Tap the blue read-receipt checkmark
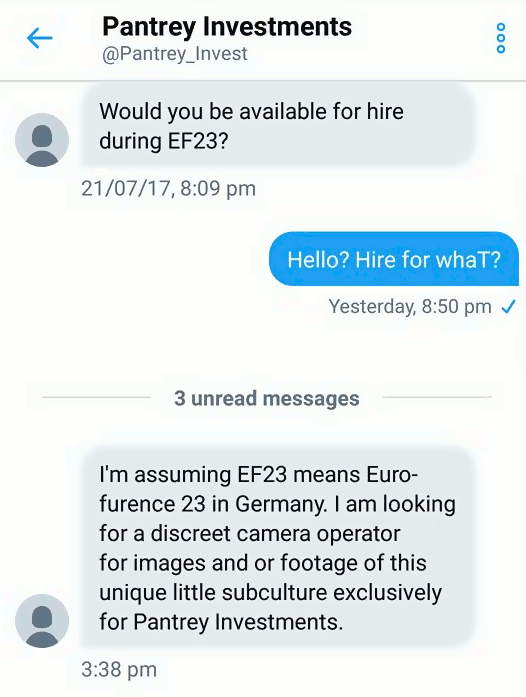 tap(508, 307)
